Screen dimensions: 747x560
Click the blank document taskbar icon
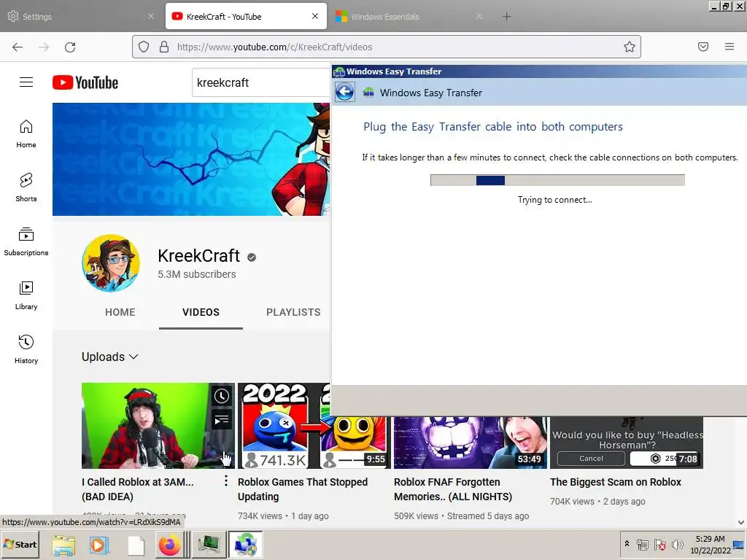coord(136,545)
